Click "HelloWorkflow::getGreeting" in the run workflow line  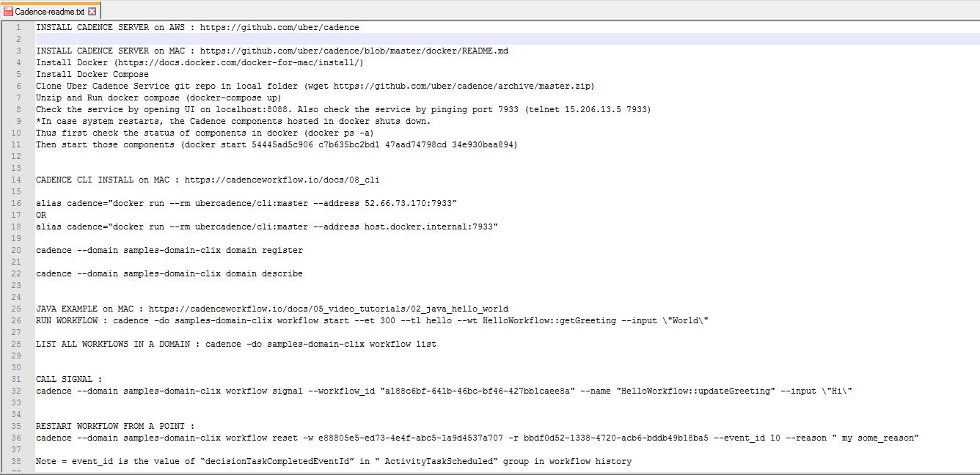point(549,320)
